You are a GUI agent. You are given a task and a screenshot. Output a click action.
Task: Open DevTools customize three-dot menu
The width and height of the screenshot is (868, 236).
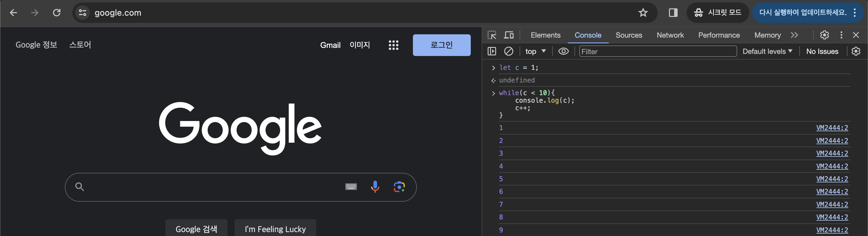point(841,35)
